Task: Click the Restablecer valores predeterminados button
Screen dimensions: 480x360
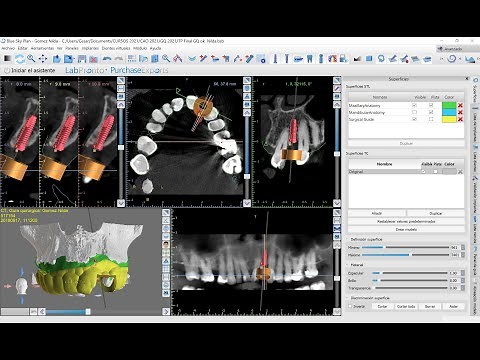Action: tap(406, 221)
